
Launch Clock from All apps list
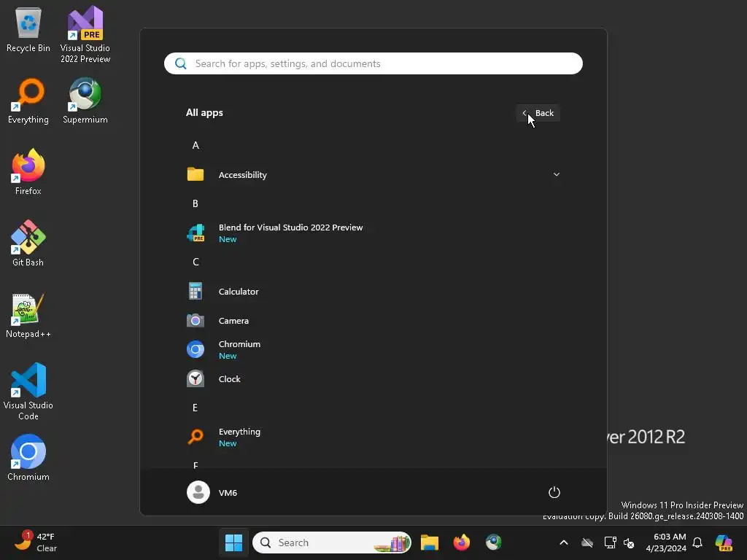(373, 379)
